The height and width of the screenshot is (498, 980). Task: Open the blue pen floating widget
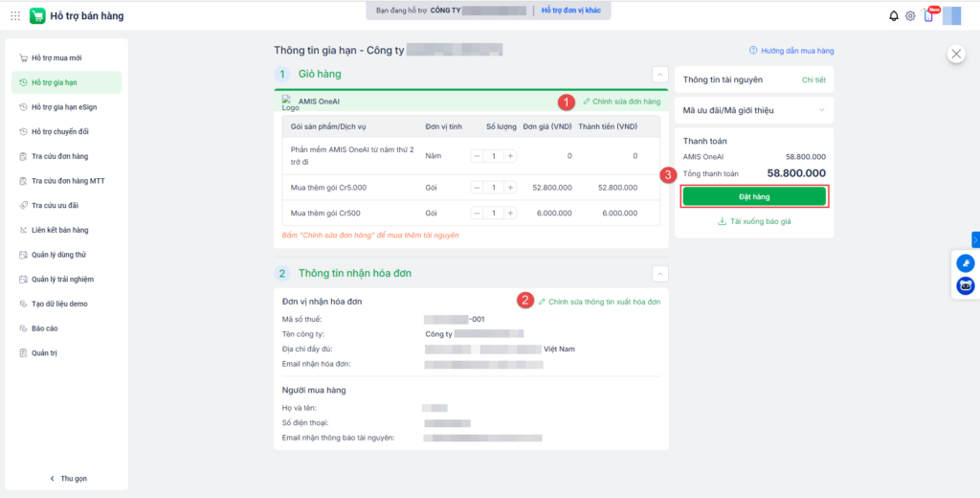click(966, 263)
